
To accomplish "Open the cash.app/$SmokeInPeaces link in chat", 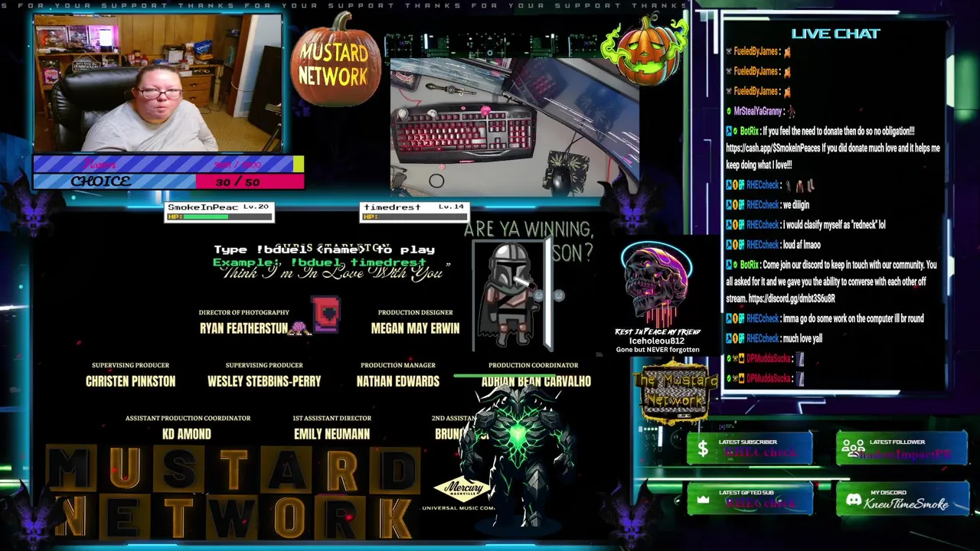I will coord(773,148).
